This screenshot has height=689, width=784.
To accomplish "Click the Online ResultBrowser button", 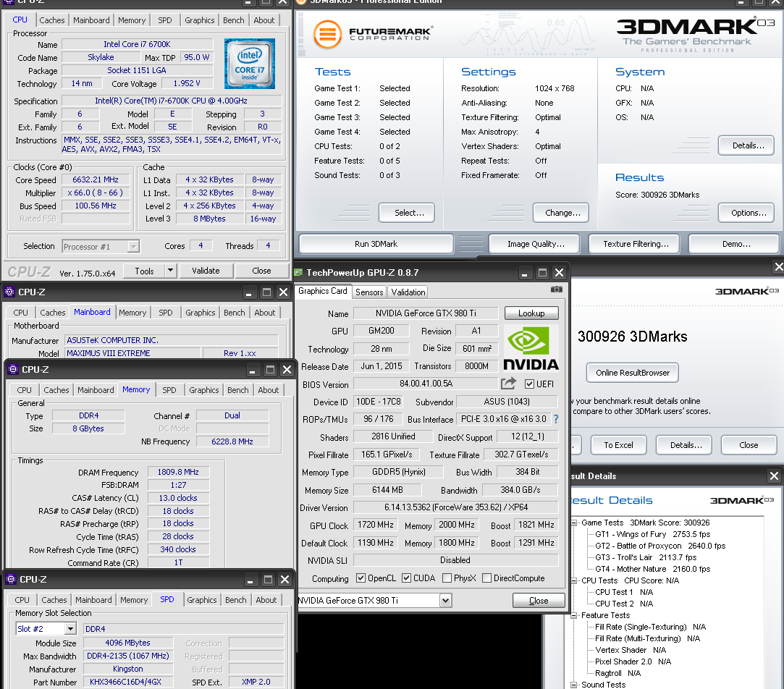I will tap(632, 373).
